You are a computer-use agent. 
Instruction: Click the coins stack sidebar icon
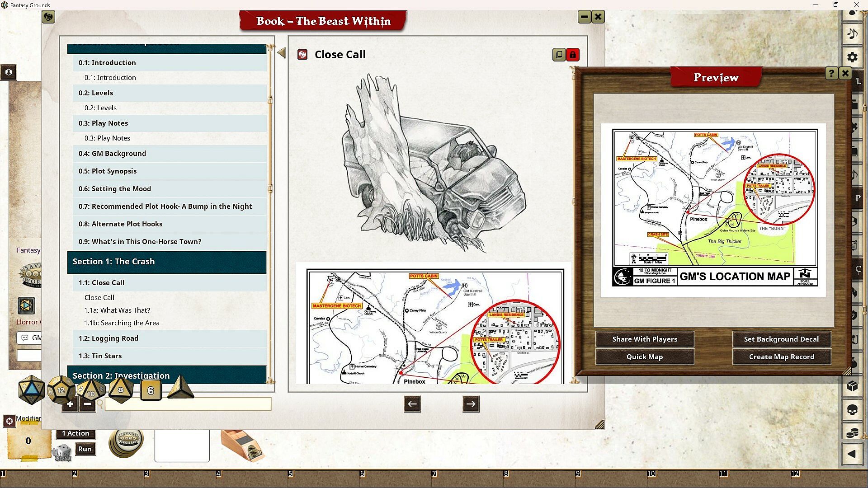point(852,433)
